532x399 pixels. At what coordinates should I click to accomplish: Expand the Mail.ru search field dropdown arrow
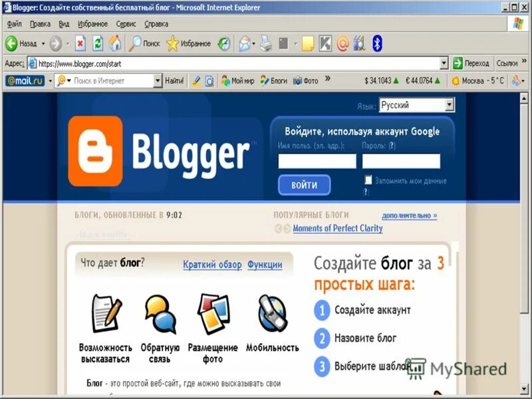(158, 80)
